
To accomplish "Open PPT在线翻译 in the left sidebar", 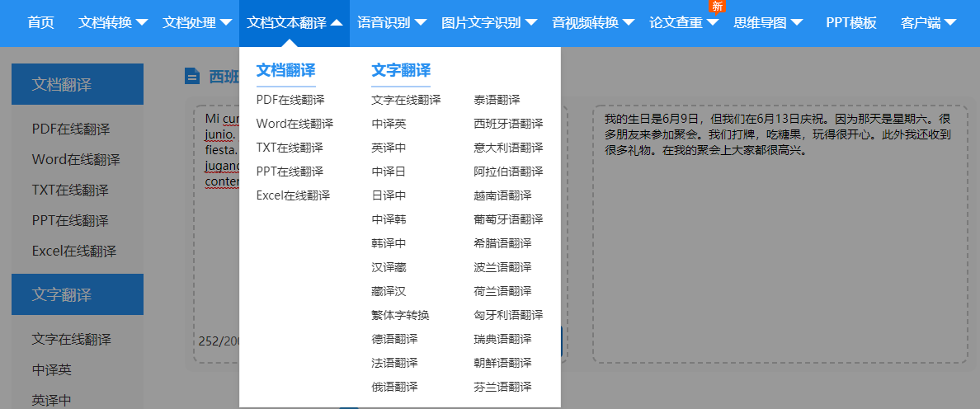I will 70,221.
